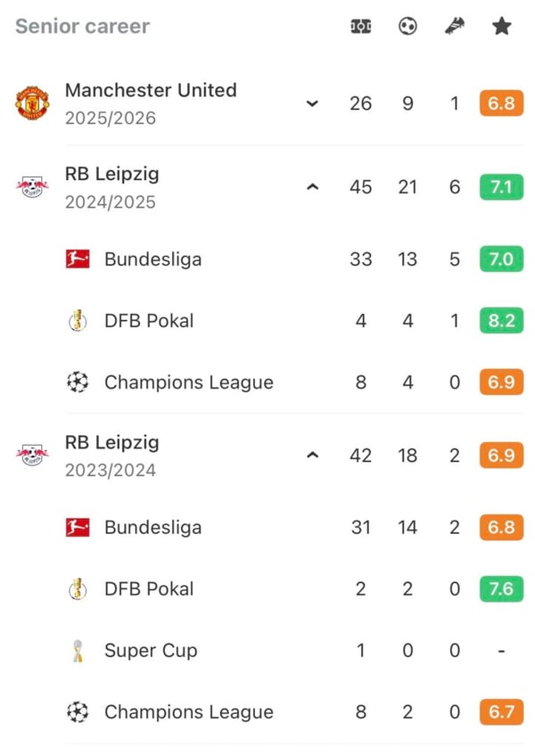Click the dash rating placeholder for Super Cup
Screen dimensions: 535x756
pyautogui.click(x=501, y=650)
